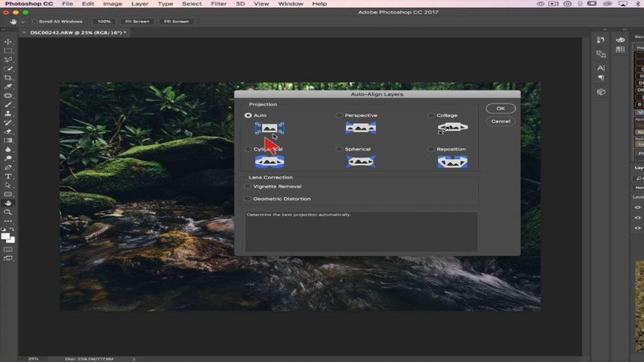The height and width of the screenshot is (362, 644).
Task: Open the Hand tool preset picker dropdown
Action: pos(23,21)
